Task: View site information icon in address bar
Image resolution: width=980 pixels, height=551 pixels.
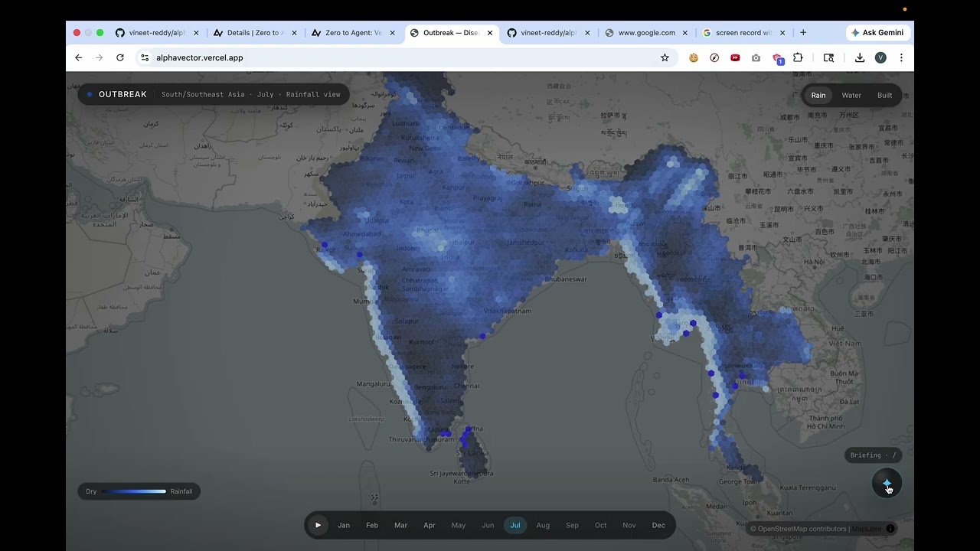Action: coord(145,57)
